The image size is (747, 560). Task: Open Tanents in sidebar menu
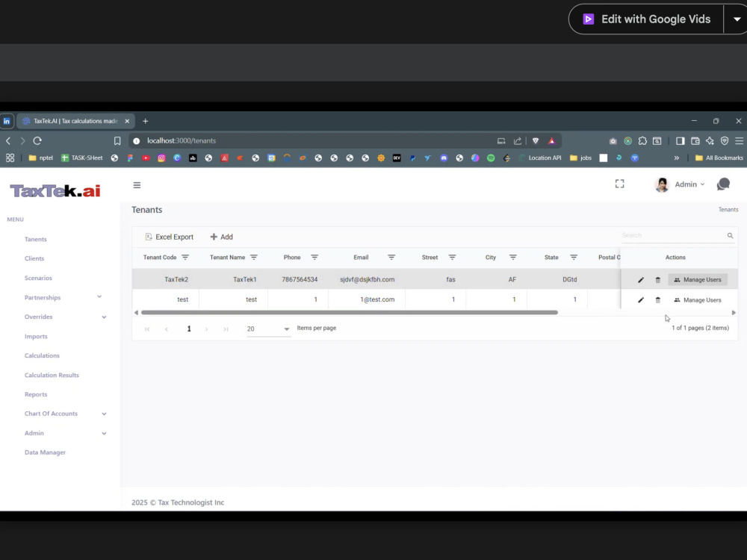[36, 239]
